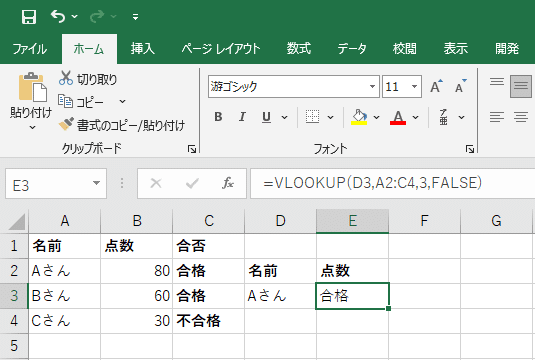Open the font size 11 dropdown
The height and width of the screenshot is (360, 535).
414,87
